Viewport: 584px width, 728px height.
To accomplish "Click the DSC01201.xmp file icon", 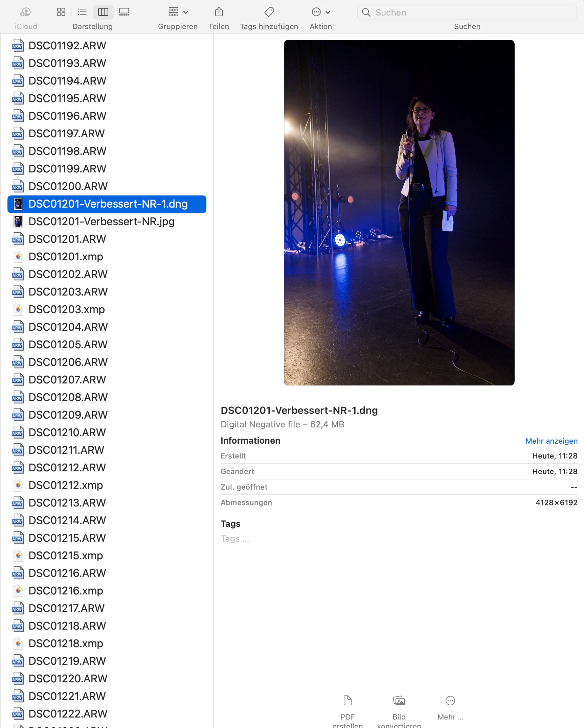I will tap(18, 257).
